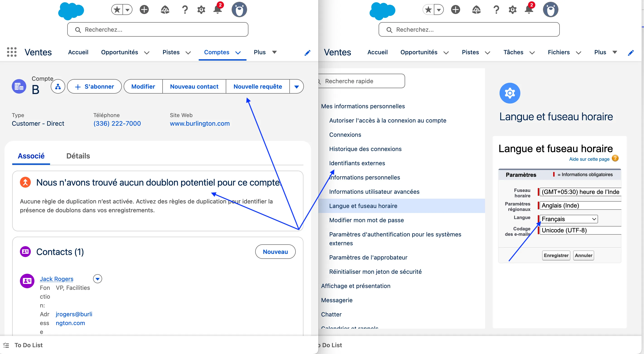Click the favorites star icon in left header

coord(117,10)
